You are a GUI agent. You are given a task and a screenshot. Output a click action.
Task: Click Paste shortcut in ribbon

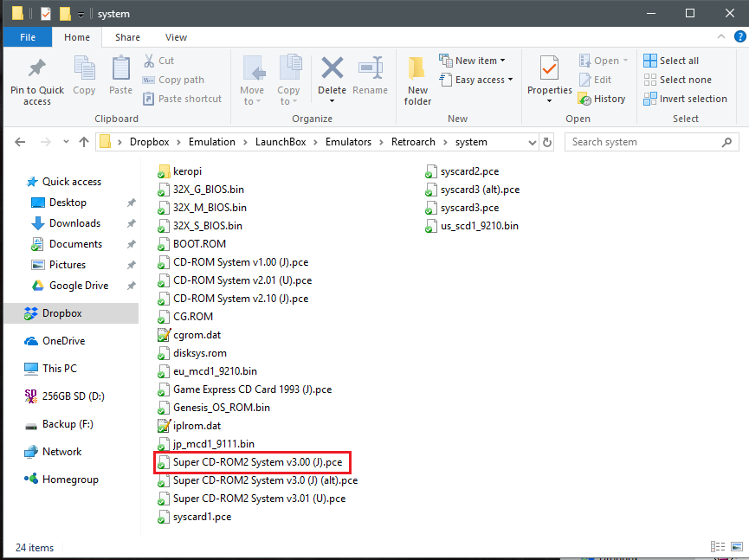pos(182,99)
